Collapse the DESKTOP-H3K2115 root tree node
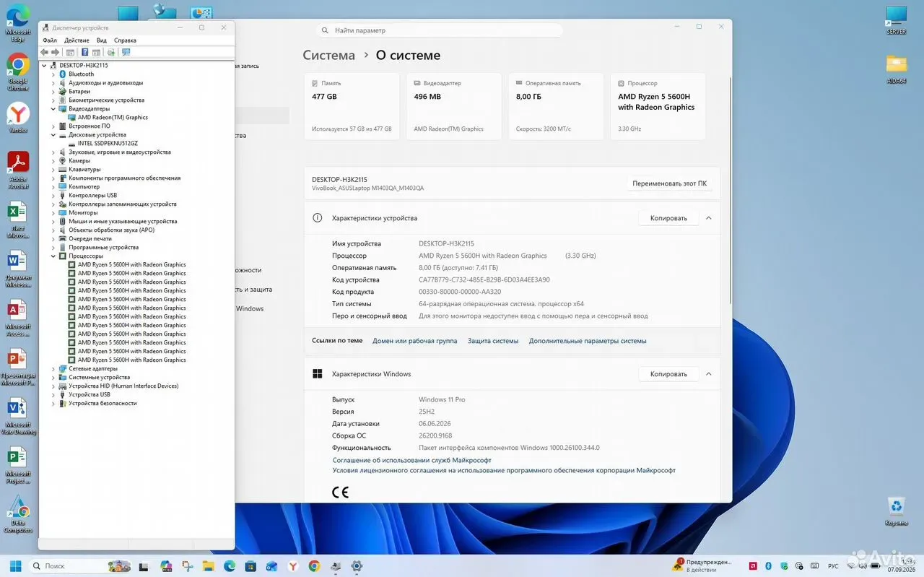924x577 pixels. (x=44, y=65)
